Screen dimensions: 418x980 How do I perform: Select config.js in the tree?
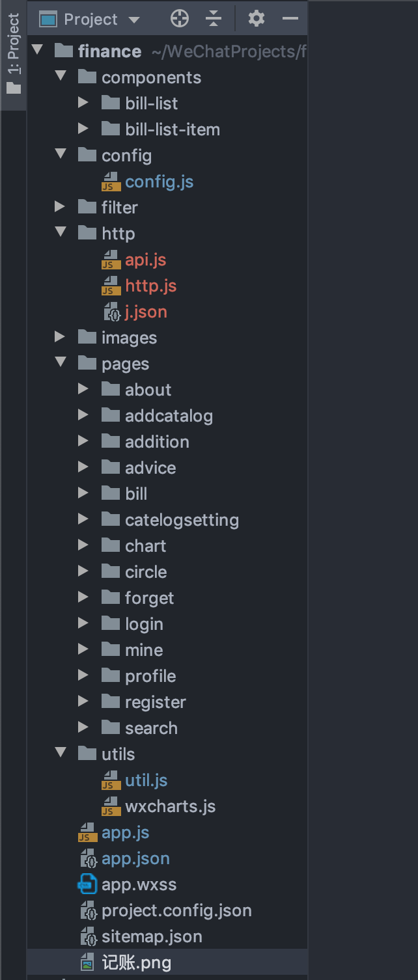coord(159,182)
